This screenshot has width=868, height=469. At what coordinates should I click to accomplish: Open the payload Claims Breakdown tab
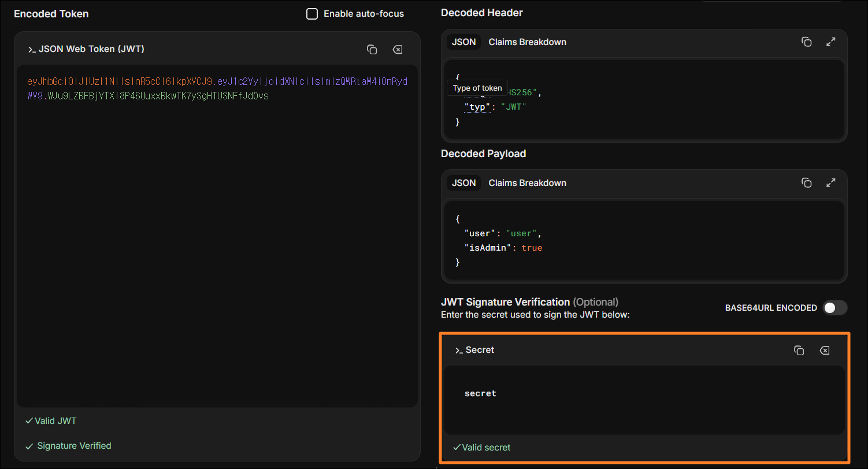click(528, 183)
